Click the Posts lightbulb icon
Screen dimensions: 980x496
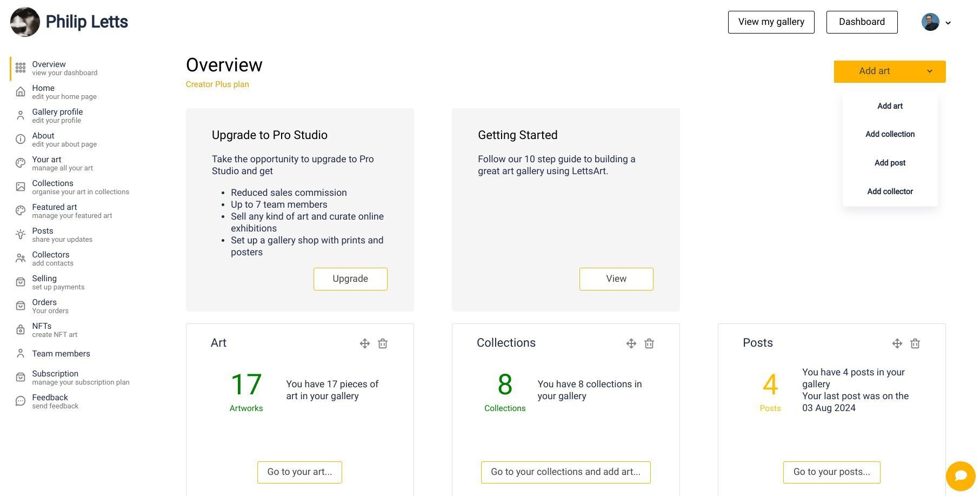pyautogui.click(x=21, y=234)
